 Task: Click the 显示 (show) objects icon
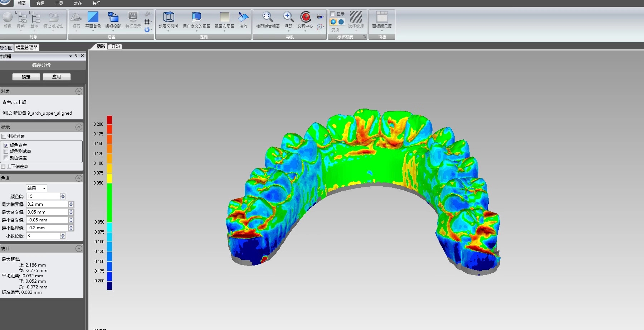pyautogui.click(x=34, y=17)
